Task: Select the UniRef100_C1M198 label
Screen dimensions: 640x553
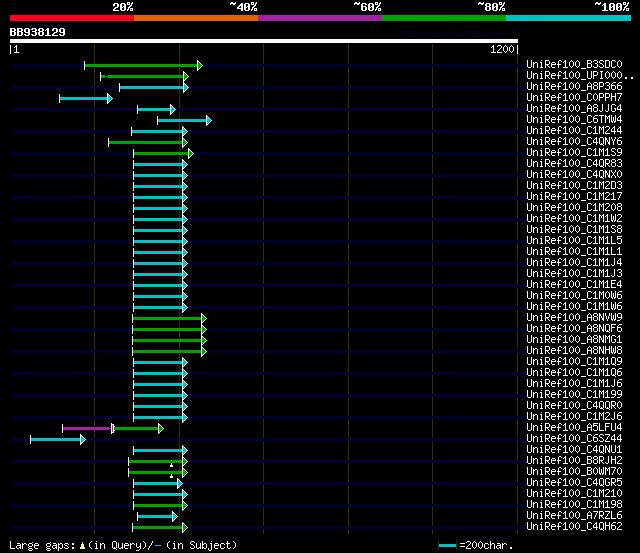Action: pyautogui.click(x=574, y=505)
